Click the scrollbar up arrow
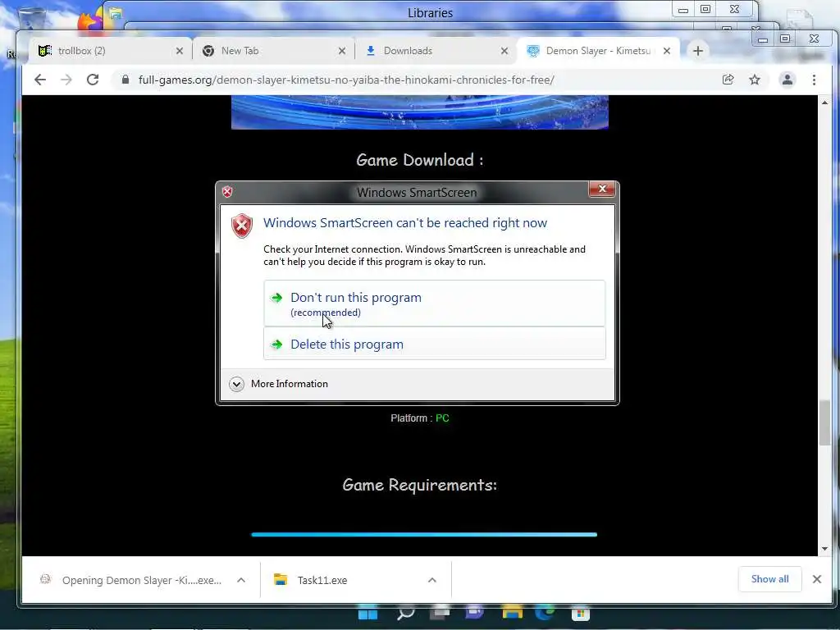Screen dimensions: 840x630 [824, 103]
